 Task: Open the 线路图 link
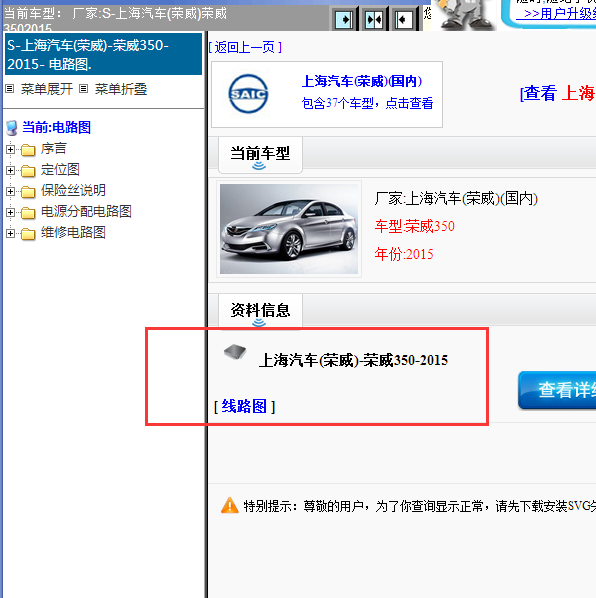(244, 406)
